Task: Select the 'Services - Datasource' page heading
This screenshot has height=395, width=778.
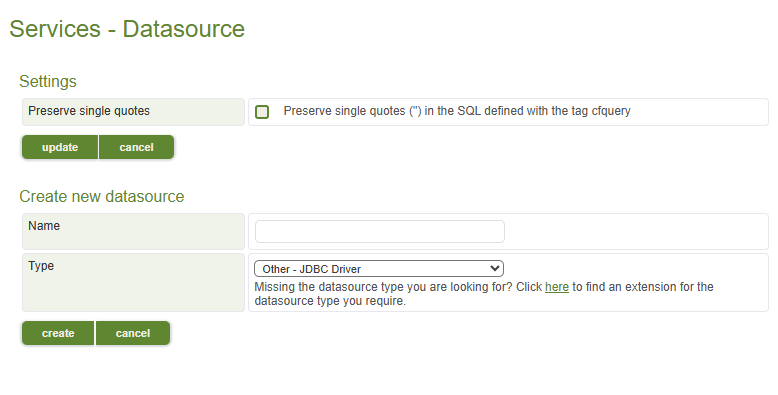Action: (x=127, y=29)
